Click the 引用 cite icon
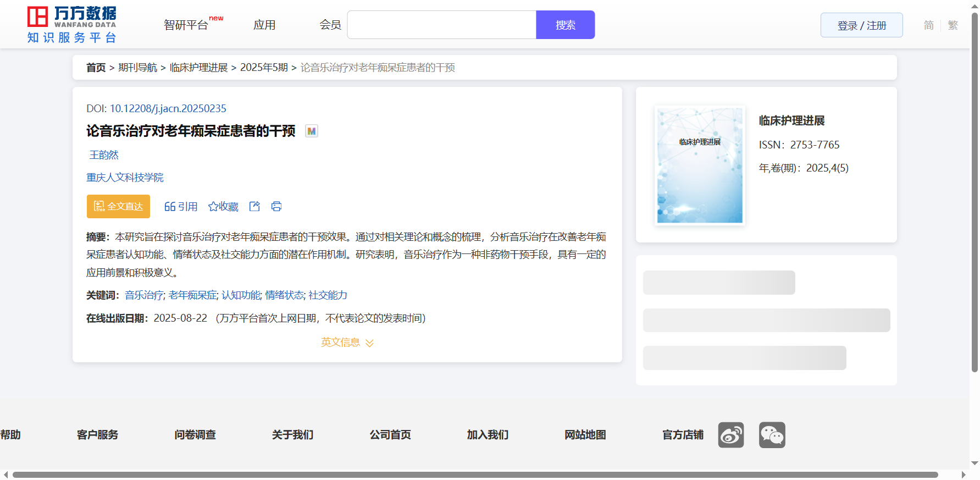 [181, 207]
